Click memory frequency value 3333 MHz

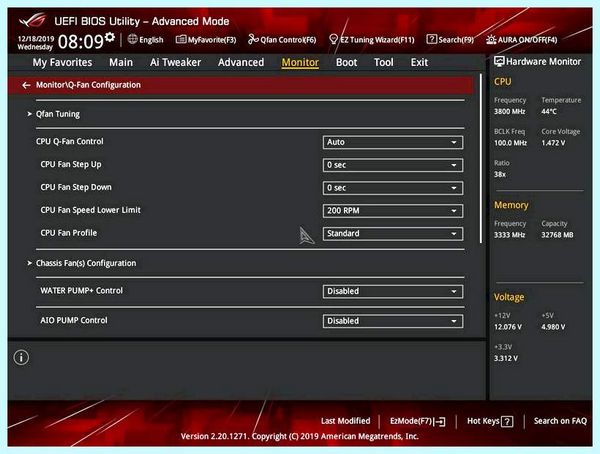[x=509, y=235]
